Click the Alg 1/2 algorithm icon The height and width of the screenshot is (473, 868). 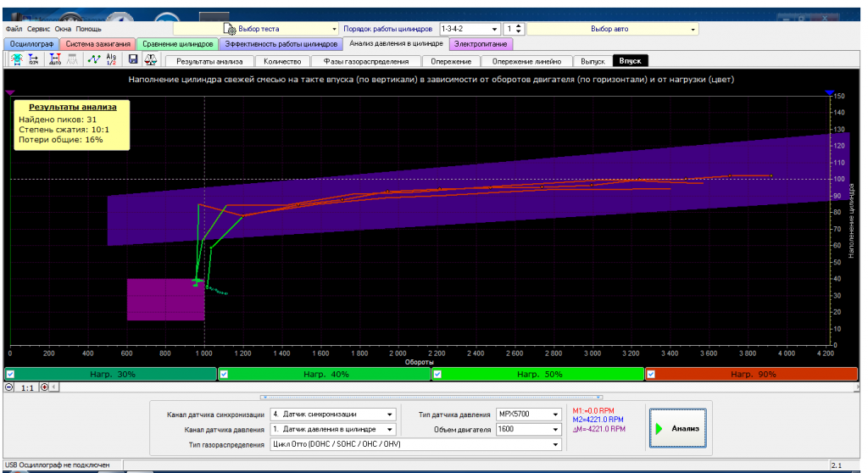click(111, 59)
